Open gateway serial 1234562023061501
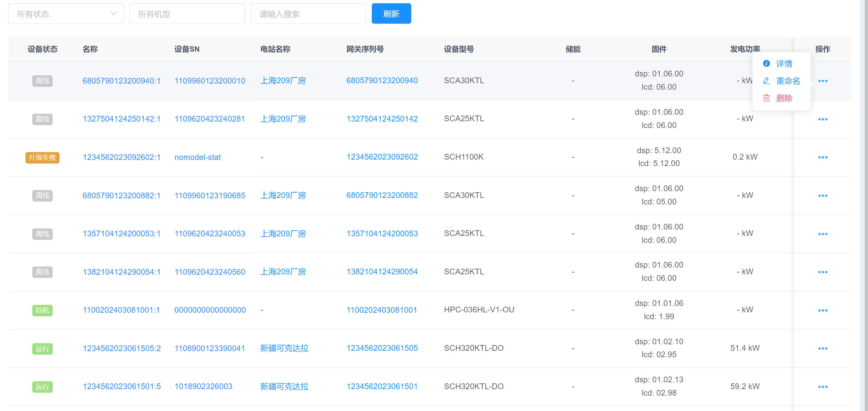The width and height of the screenshot is (868, 411). (x=382, y=387)
